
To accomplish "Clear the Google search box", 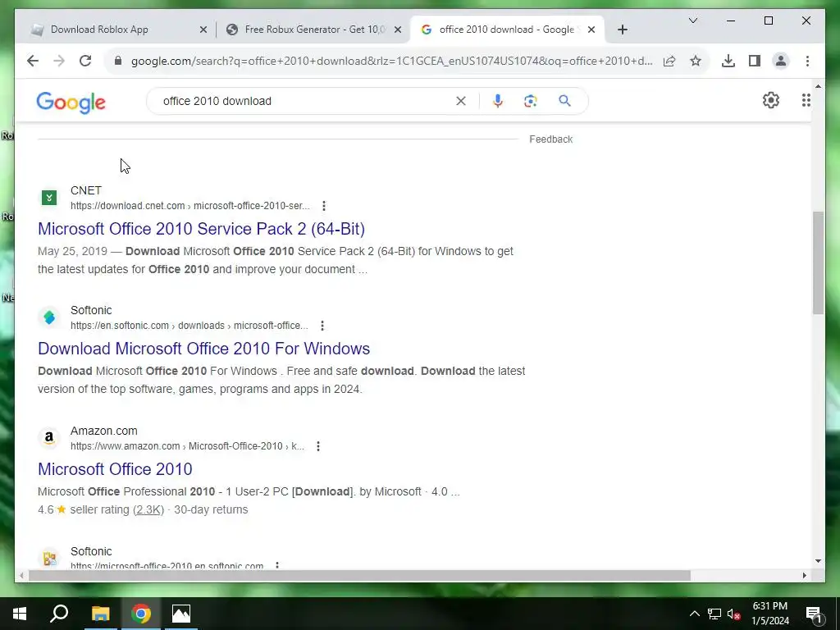I will (461, 101).
